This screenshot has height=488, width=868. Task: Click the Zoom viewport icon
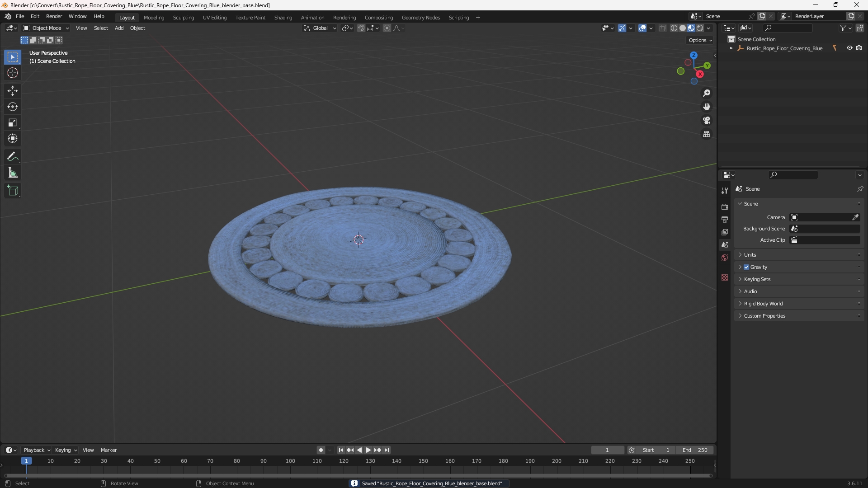click(707, 93)
